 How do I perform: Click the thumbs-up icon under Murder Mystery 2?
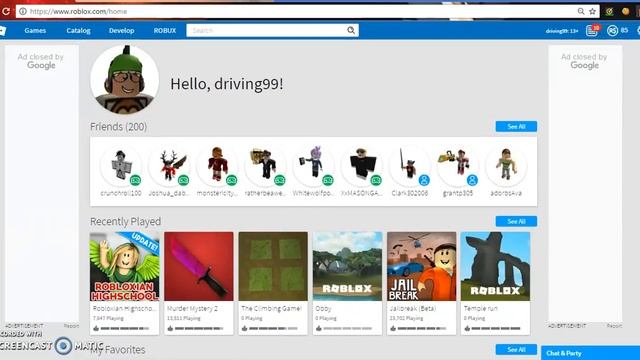[x=170, y=328]
